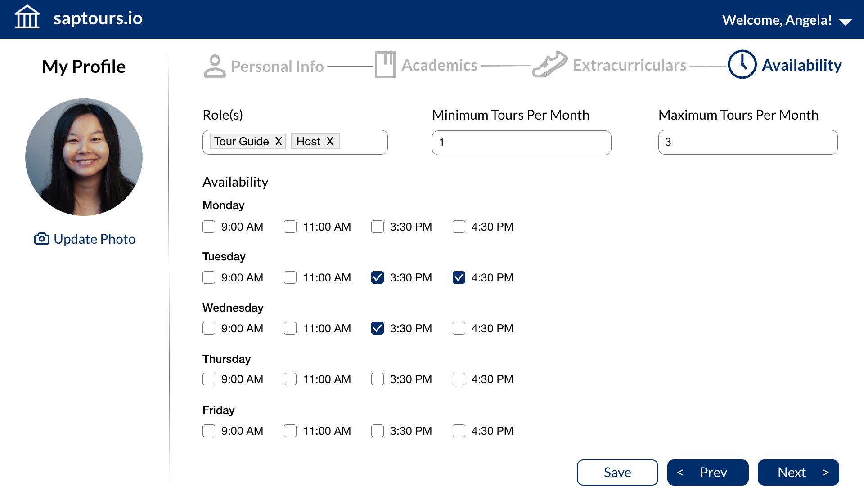Image resolution: width=864 pixels, height=504 pixels.
Task: Click the Personal Info person icon
Action: [x=215, y=66]
